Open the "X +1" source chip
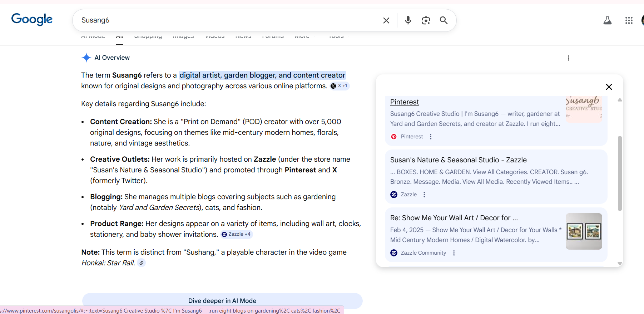The width and height of the screenshot is (644, 314). [x=339, y=86]
